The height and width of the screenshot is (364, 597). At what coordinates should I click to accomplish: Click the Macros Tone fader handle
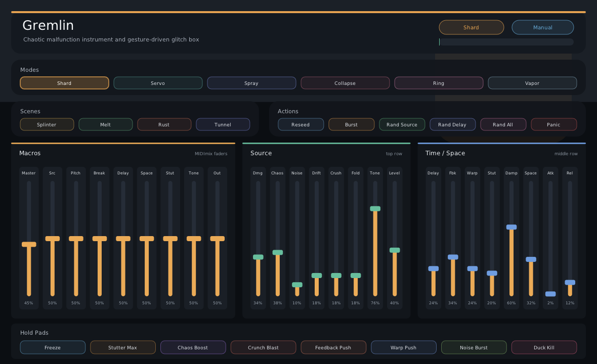click(x=194, y=239)
